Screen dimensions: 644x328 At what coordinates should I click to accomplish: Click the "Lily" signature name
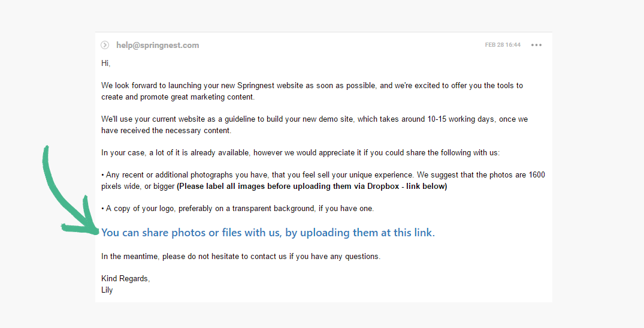107,290
